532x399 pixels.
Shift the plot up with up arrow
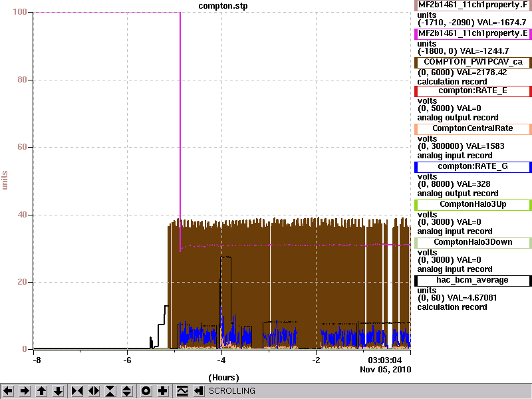pos(41,391)
